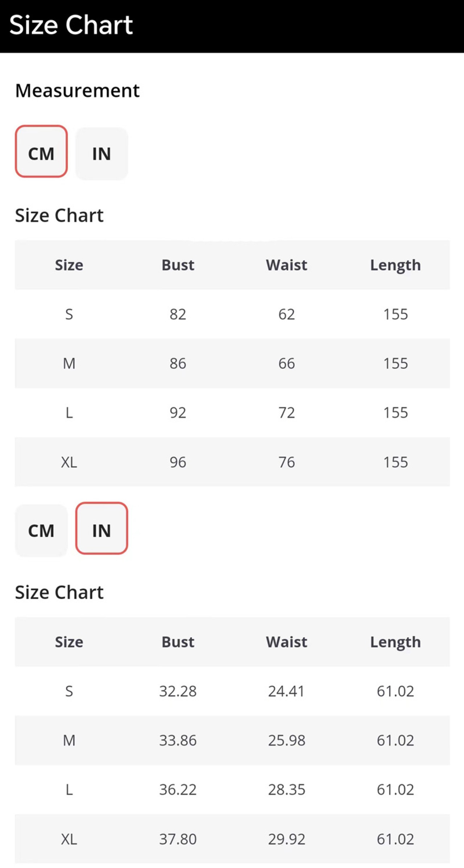Click Length column header in inches table
Screen dimensions: 464x868
(x=395, y=642)
